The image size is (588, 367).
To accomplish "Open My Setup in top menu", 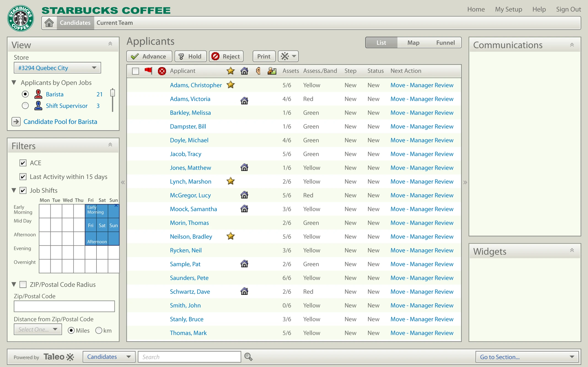I will pyautogui.click(x=509, y=9).
